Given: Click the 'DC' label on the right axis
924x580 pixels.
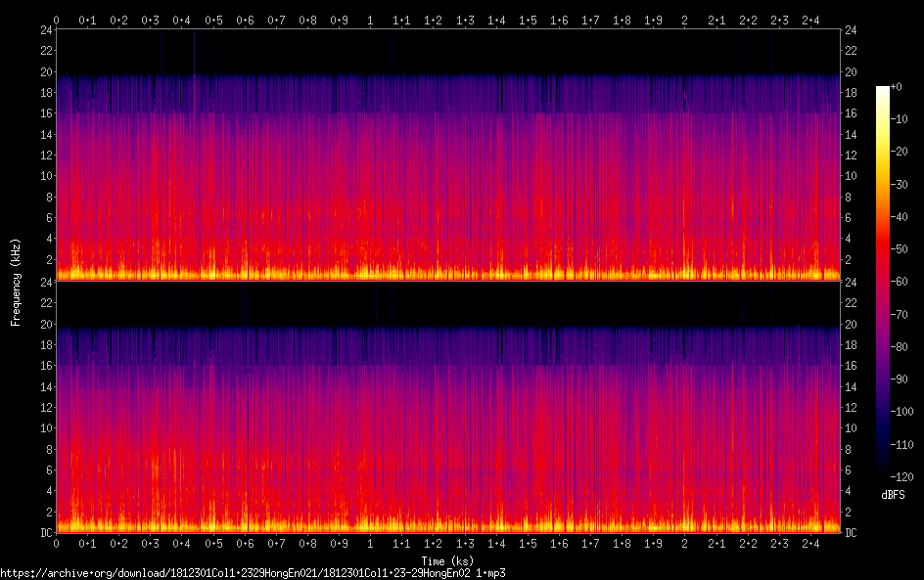Looking at the screenshot, I should pos(851,533).
